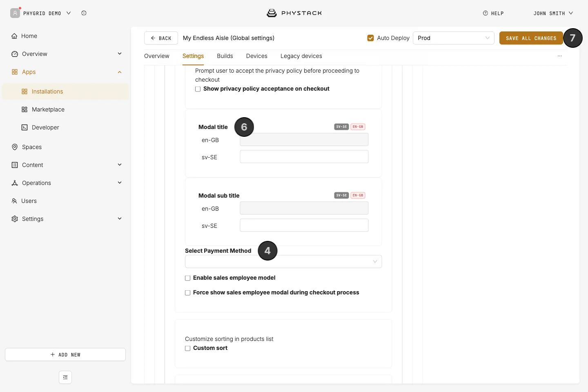Expand the Settings sidebar section
Screen dimensions: 588x392
point(120,218)
